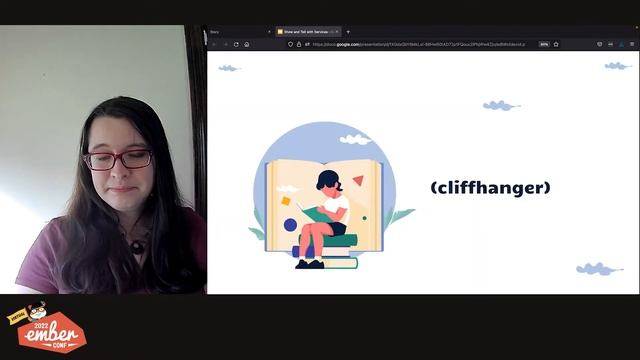Image resolution: width=640 pixels, height=360 pixels.
Task: Open the site permissions icon beside padlock
Action: coord(307,44)
